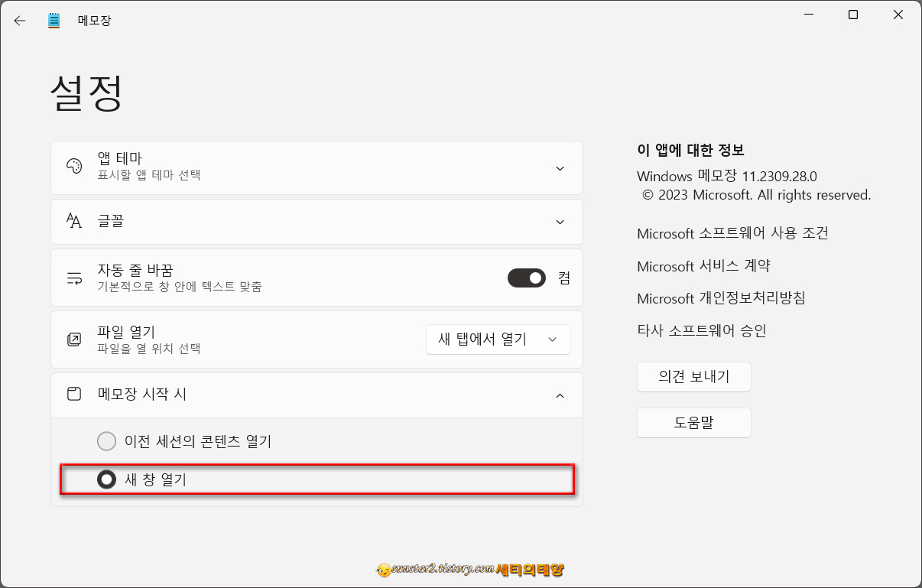Screen dimensions: 922x588
Task: Click the 타사 소프트웨어 승인 link
Action: tap(702, 330)
